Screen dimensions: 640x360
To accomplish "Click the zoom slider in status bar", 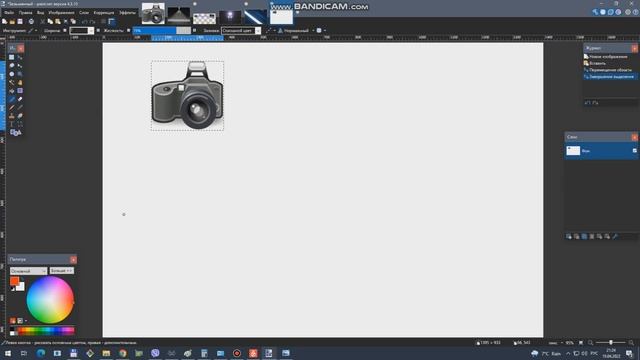I will pyautogui.click(x=611, y=342).
